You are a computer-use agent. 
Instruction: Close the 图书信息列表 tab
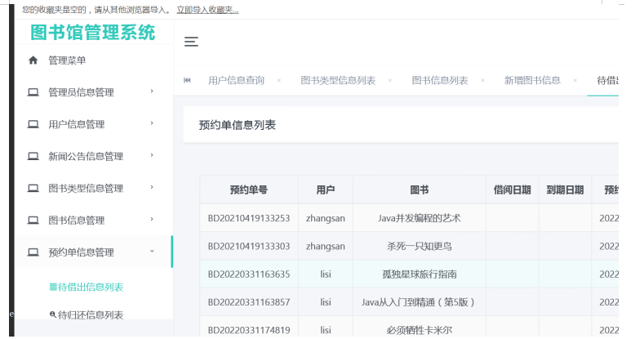click(482, 81)
